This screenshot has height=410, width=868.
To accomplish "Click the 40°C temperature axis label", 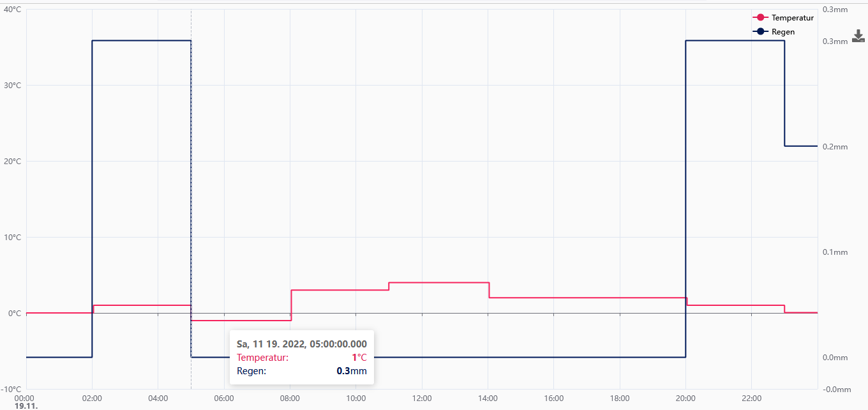I will coord(13,9).
